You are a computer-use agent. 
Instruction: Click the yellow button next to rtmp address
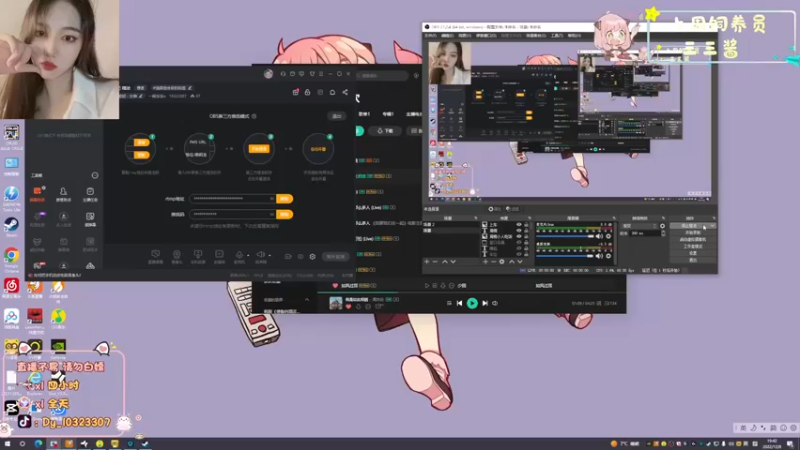[284, 198]
